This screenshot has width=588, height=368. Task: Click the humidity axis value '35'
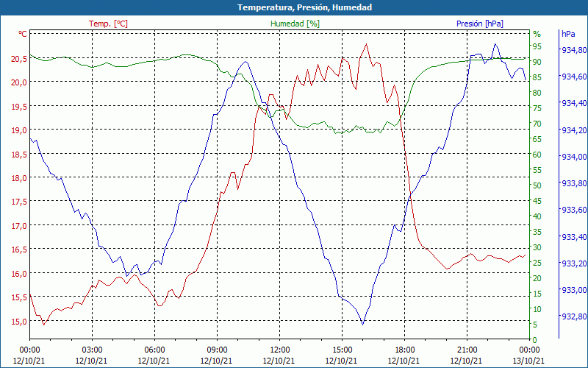(x=537, y=232)
